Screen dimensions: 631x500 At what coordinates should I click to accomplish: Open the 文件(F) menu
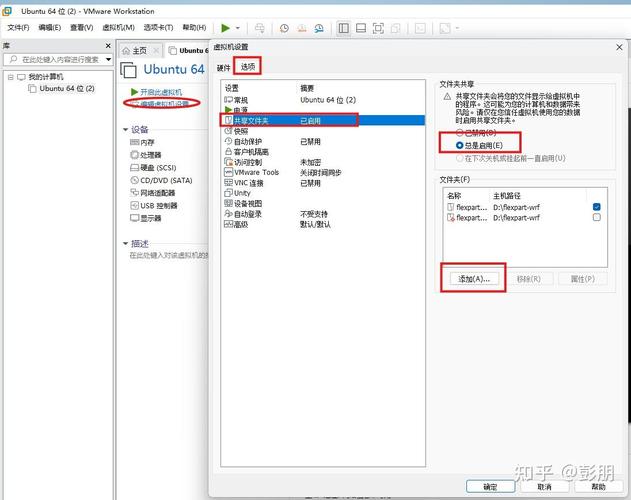click(x=19, y=27)
